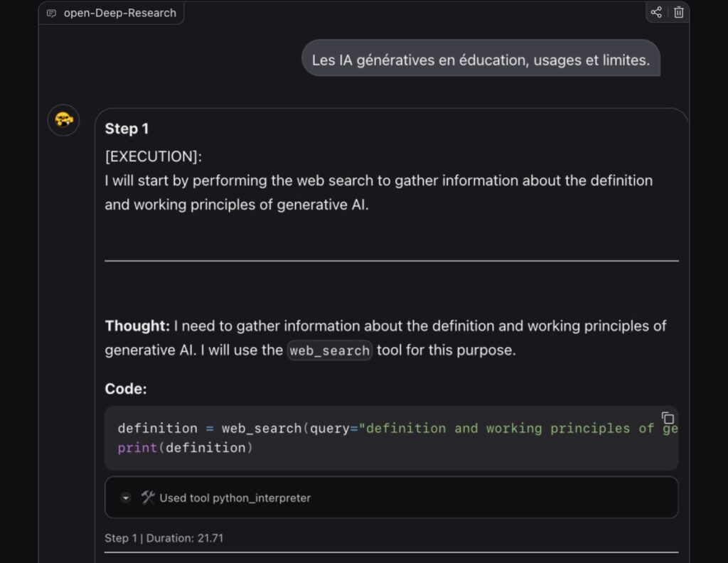Click the inline web_search code tag

click(x=329, y=350)
